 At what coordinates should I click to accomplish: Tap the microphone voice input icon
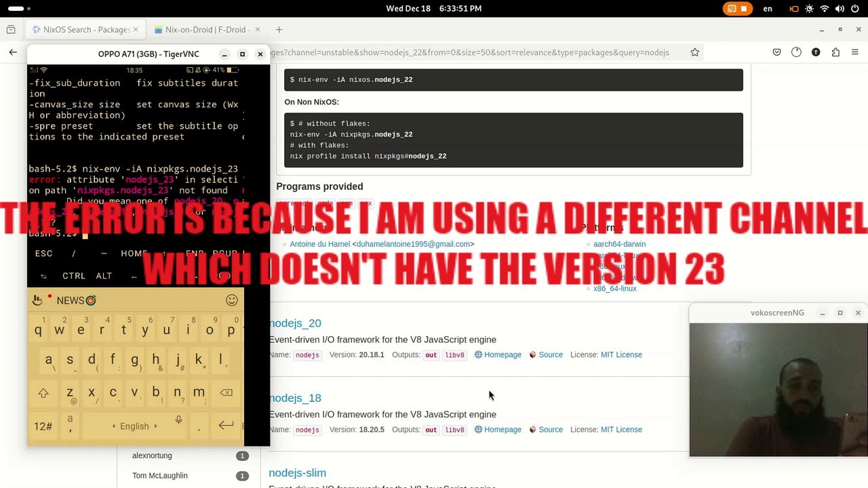[x=178, y=421]
